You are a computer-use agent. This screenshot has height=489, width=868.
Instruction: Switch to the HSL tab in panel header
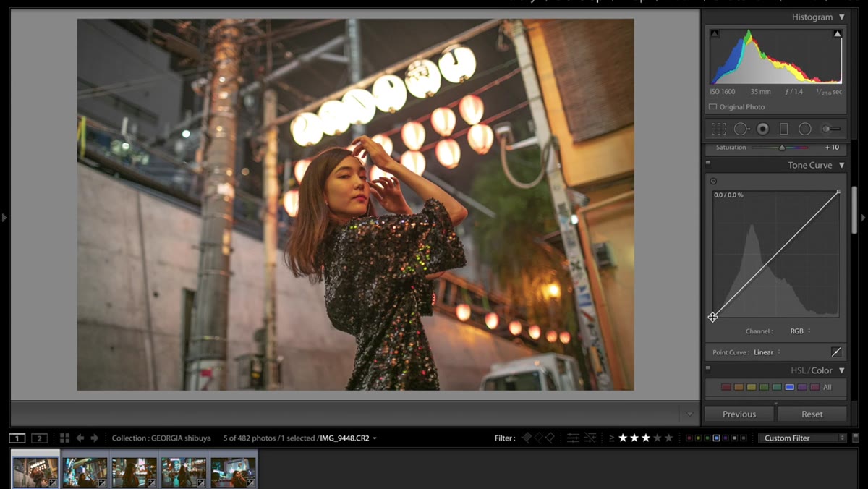coord(798,370)
